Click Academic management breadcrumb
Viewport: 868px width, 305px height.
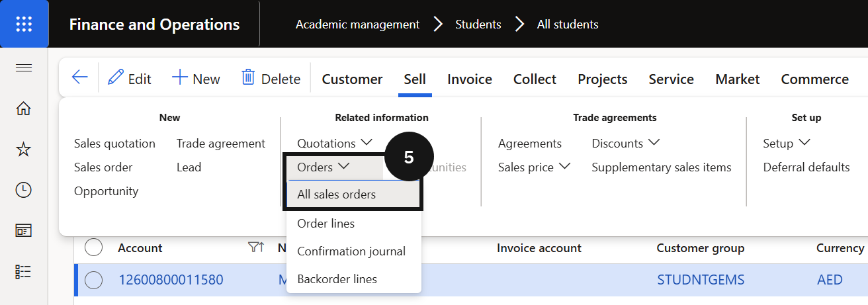pyautogui.click(x=357, y=24)
